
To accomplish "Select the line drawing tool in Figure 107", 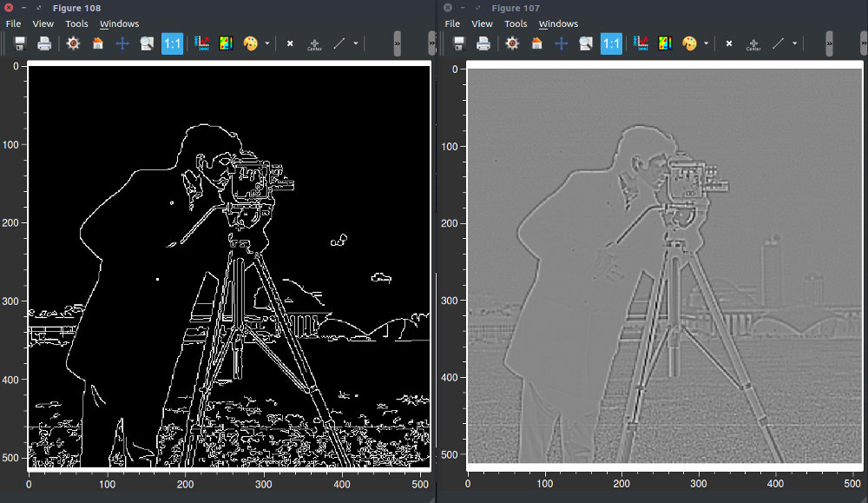I will pyautogui.click(x=778, y=43).
